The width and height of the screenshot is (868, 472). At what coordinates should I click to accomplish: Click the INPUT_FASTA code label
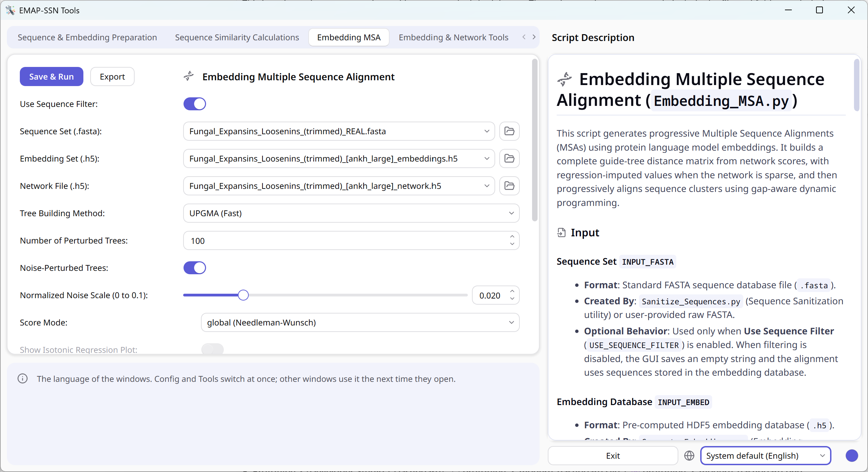click(648, 262)
